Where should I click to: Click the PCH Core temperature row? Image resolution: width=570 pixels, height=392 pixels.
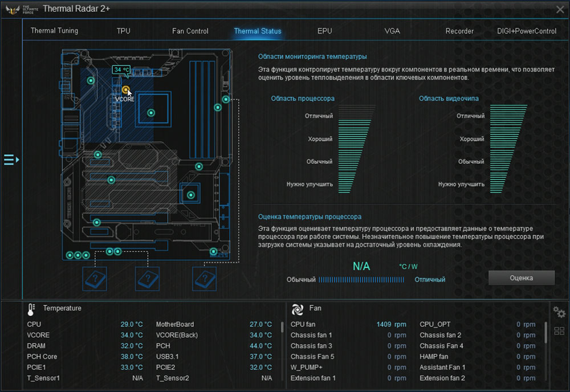(x=85, y=357)
